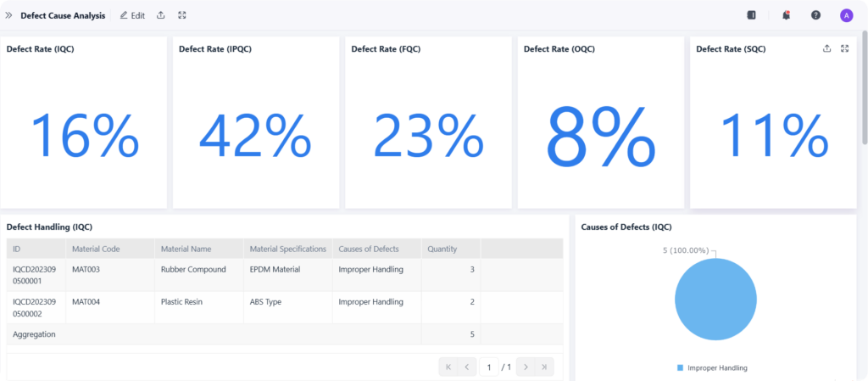868x381 pixels.
Task: Expand the sidebar with the double-chevron icon
Action: [9, 15]
